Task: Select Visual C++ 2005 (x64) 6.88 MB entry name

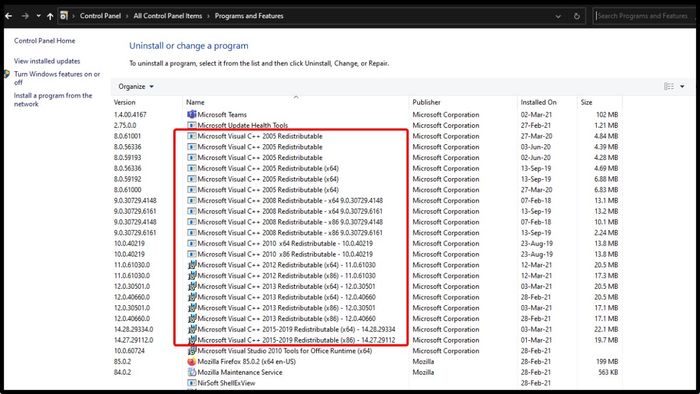Action: (268, 179)
